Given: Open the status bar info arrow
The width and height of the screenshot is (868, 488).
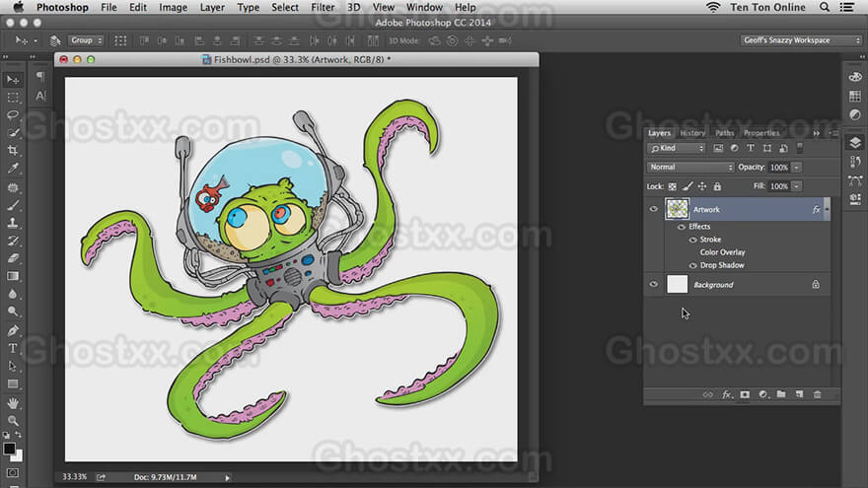Looking at the screenshot, I should (227, 477).
